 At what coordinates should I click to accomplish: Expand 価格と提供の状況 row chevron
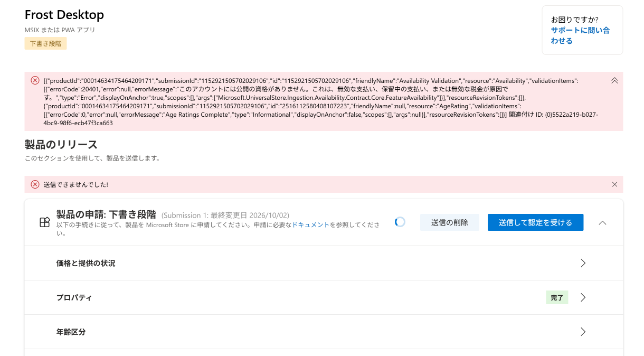click(x=583, y=263)
